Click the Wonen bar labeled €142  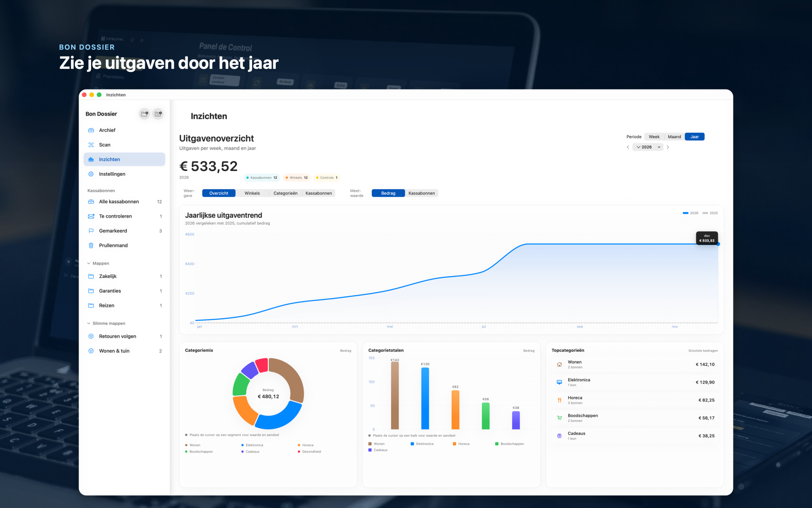tap(395, 396)
